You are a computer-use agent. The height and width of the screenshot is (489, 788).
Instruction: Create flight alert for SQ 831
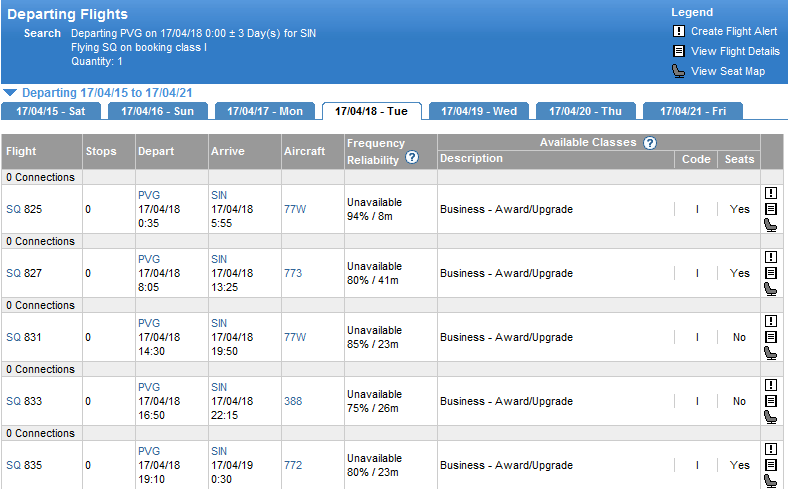tap(771, 321)
